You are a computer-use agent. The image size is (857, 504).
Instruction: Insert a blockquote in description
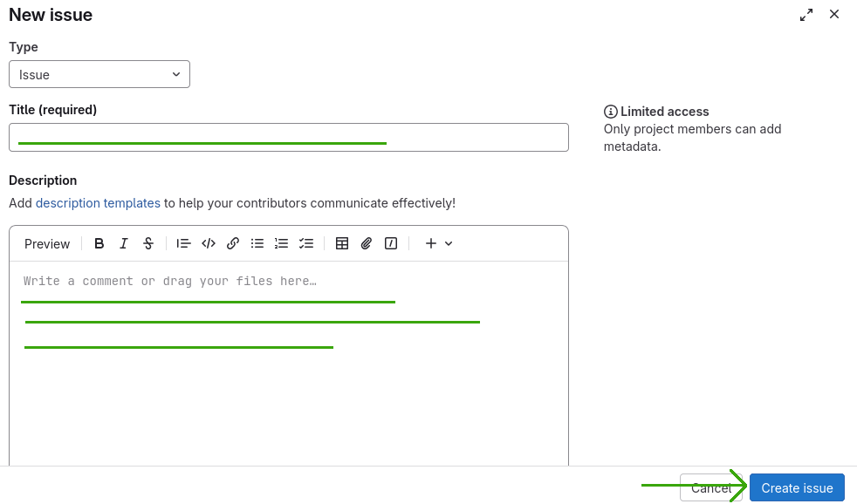[183, 244]
